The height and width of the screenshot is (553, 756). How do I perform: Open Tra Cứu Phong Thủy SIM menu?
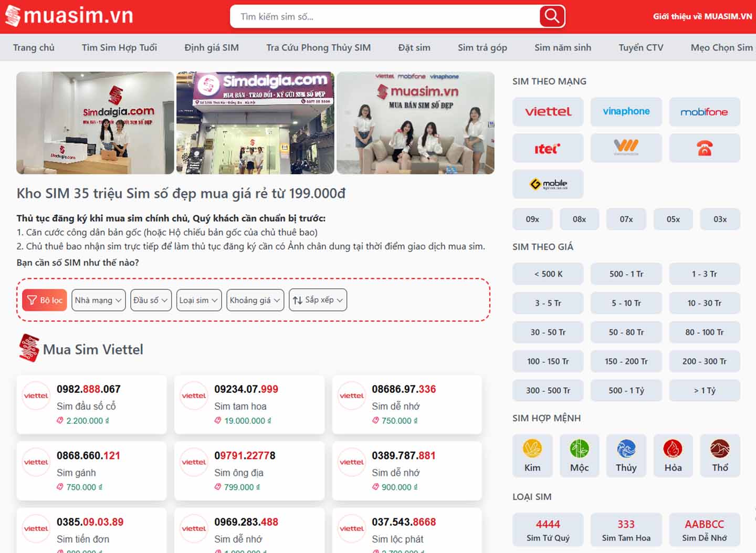click(x=318, y=47)
